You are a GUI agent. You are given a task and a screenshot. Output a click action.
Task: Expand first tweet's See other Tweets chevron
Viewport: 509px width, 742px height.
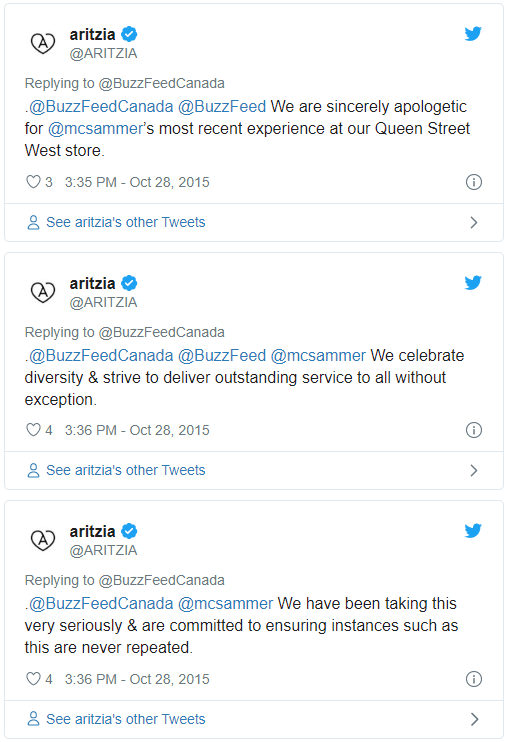click(x=474, y=222)
